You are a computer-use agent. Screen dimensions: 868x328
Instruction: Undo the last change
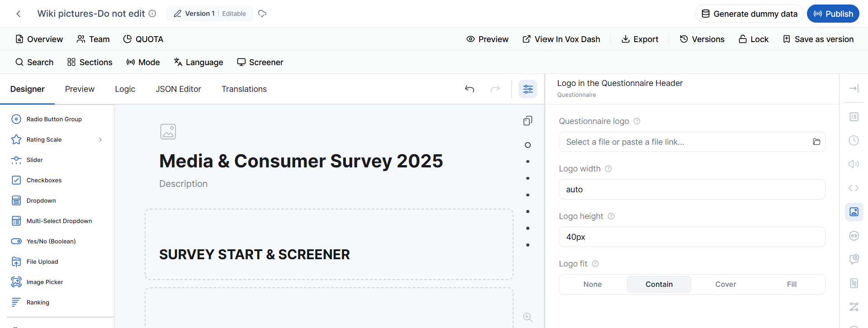coord(470,89)
